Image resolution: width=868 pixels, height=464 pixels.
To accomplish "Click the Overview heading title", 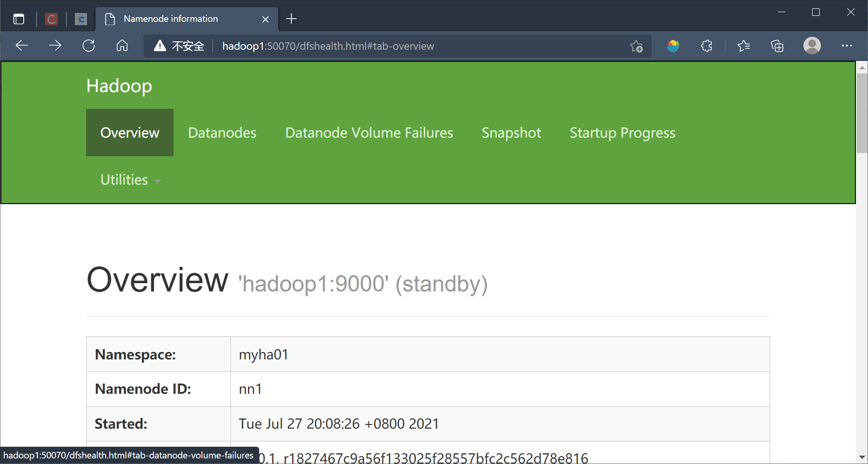I will pos(157,280).
